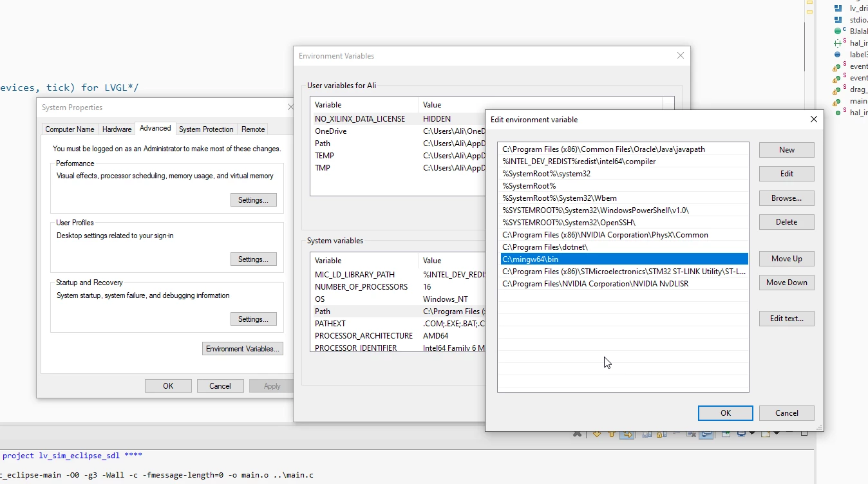Image resolution: width=868 pixels, height=484 pixels.
Task: Close the Edit environment variable dialog
Action: 814,119
